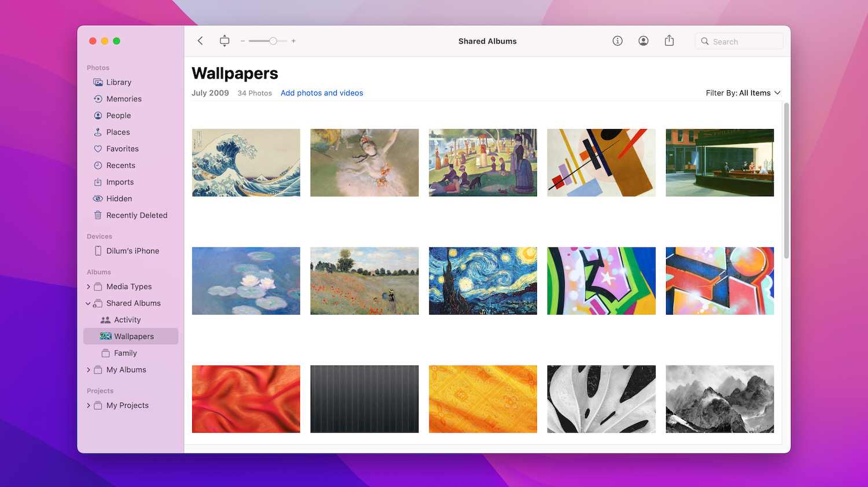Click the plus zoom-in icon
This screenshot has height=487, width=868.
[x=293, y=41]
